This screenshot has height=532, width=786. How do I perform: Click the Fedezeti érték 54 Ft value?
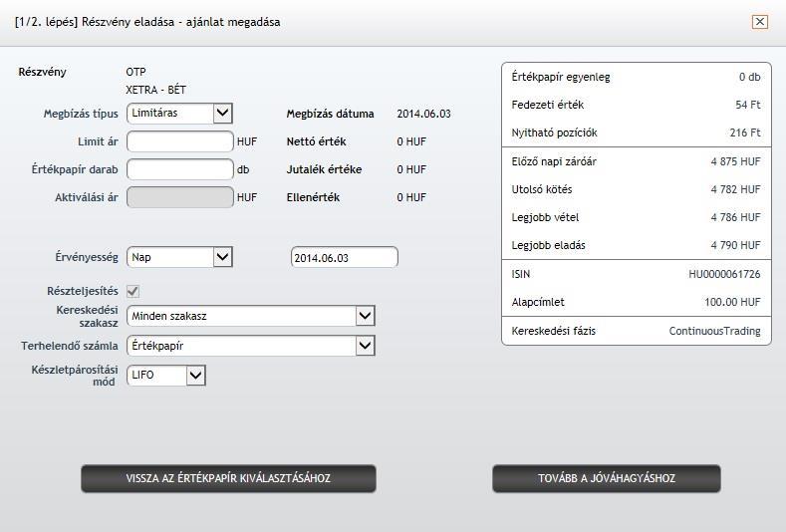[x=748, y=105]
